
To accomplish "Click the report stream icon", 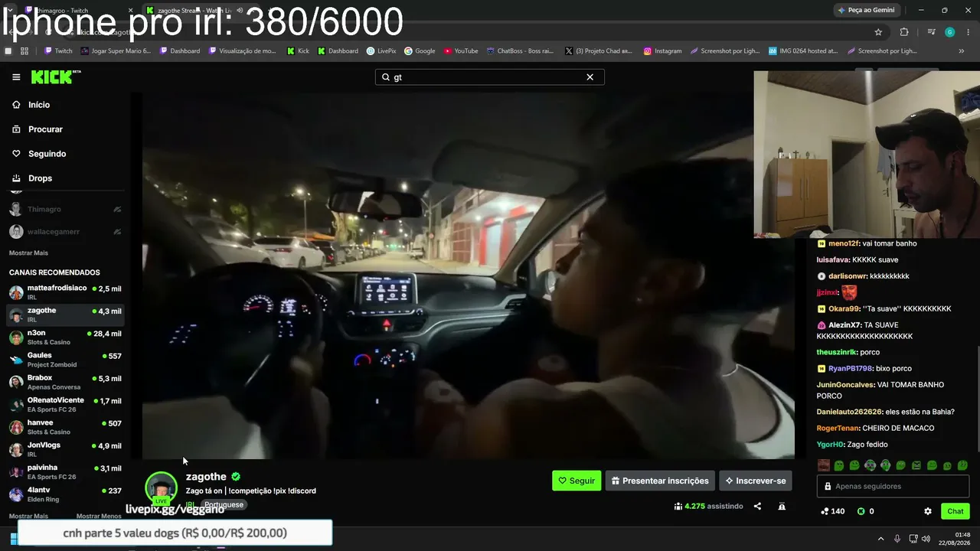I will pos(782,506).
